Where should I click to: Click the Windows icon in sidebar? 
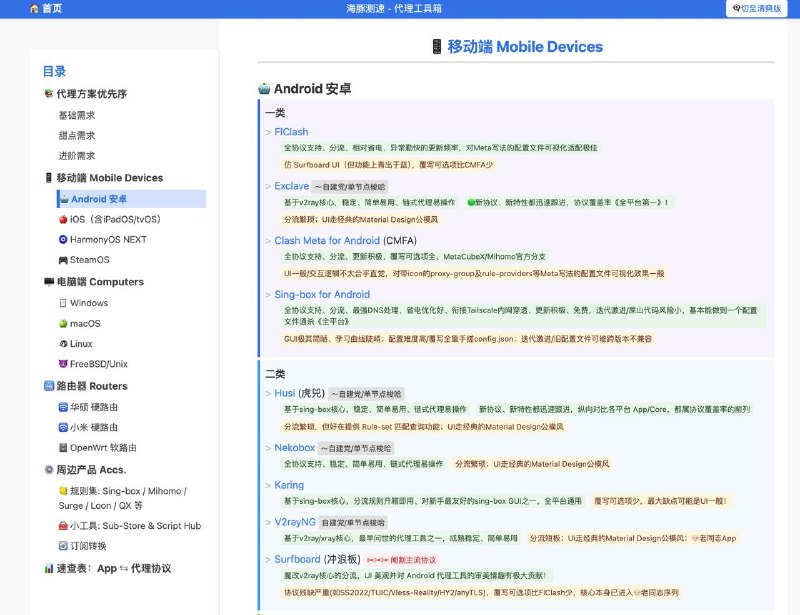(64, 303)
